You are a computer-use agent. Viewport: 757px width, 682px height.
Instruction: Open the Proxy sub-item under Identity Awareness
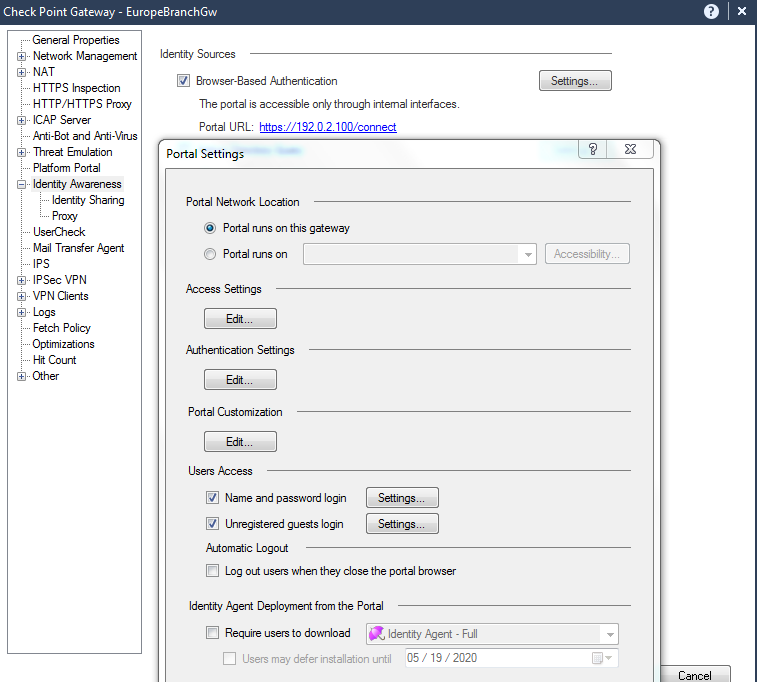pos(65,216)
